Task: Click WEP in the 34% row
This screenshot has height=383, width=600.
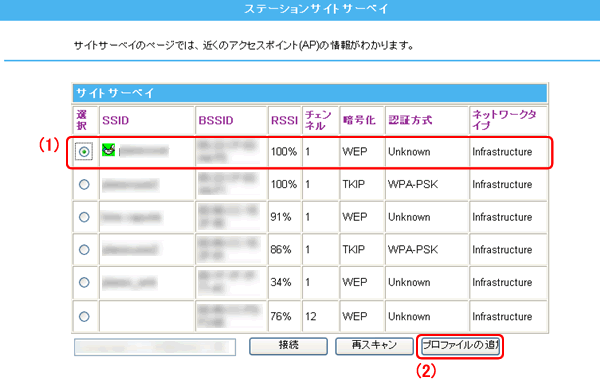Action: [x=355, y=282]
